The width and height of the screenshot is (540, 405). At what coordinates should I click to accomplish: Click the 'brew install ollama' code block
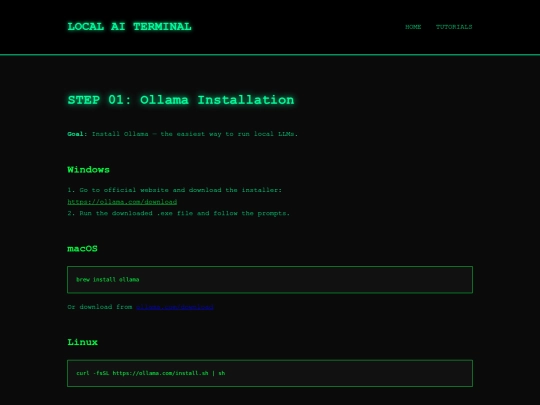tap(270, 280)
